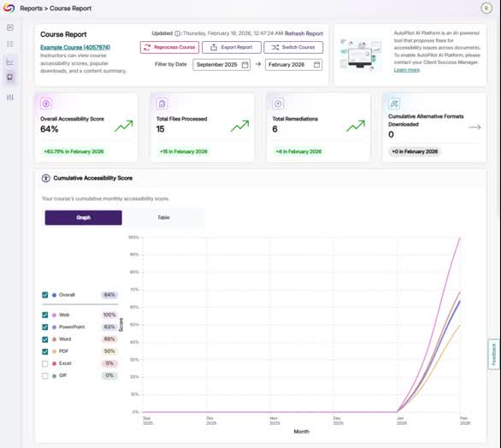Switch to the Table tab

[x=163, y=218]
